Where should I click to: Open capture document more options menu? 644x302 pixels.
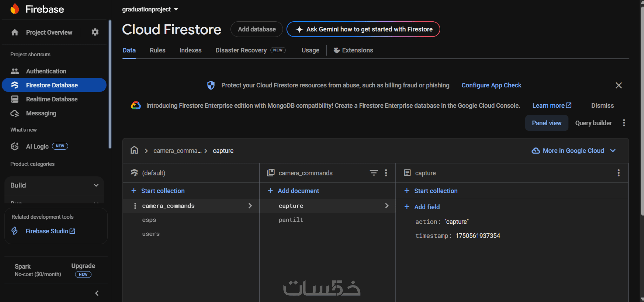pyautogui.click(x=619, y=173)
